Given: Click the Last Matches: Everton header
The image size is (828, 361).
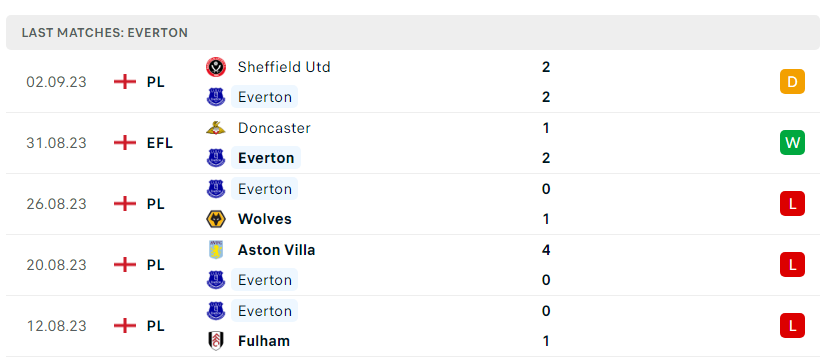Looking at the screenshot, I should 105,33.
